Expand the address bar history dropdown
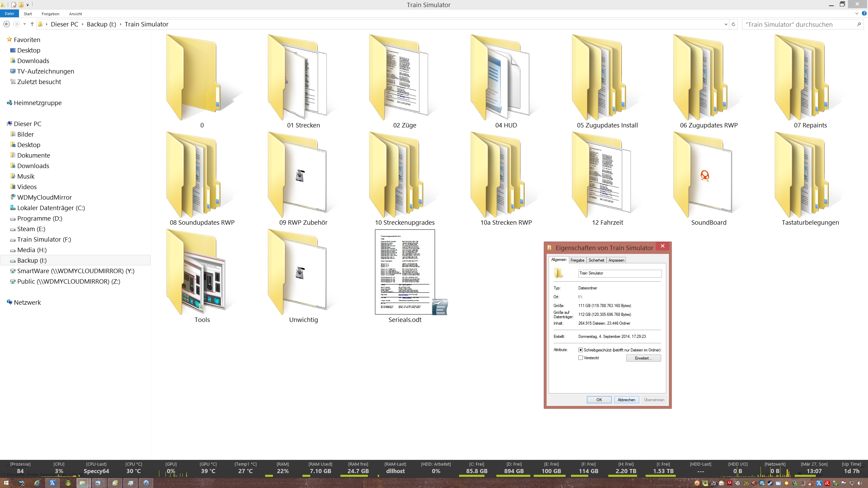 (726, 24)
